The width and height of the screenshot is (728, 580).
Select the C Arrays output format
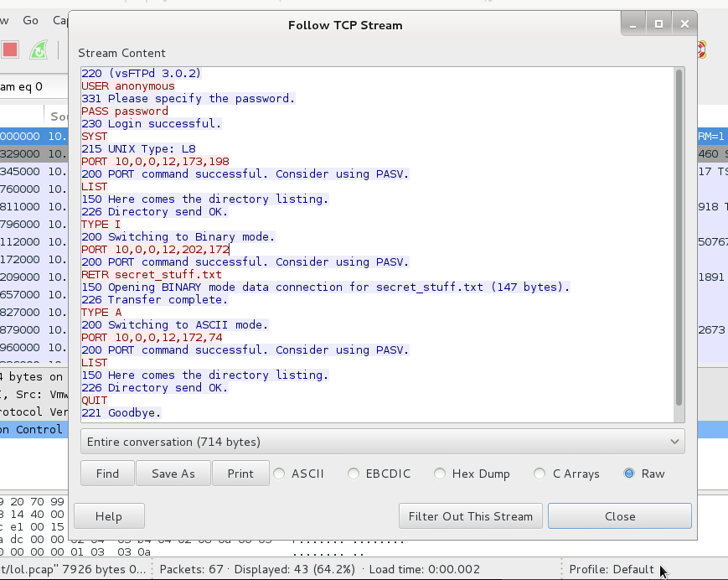coord(541,474)
